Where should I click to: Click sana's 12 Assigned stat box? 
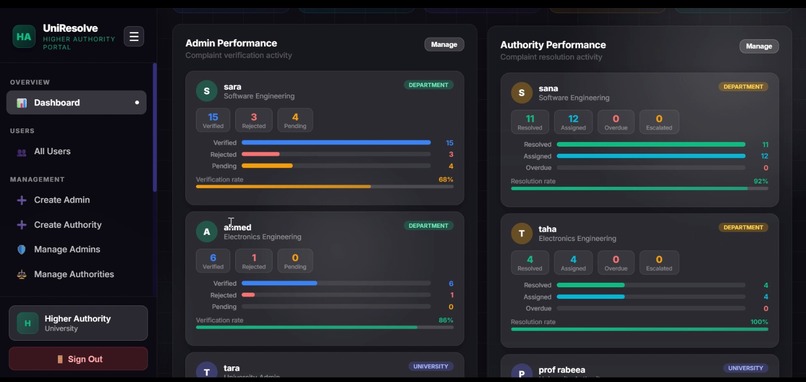(x=573, y=122)
